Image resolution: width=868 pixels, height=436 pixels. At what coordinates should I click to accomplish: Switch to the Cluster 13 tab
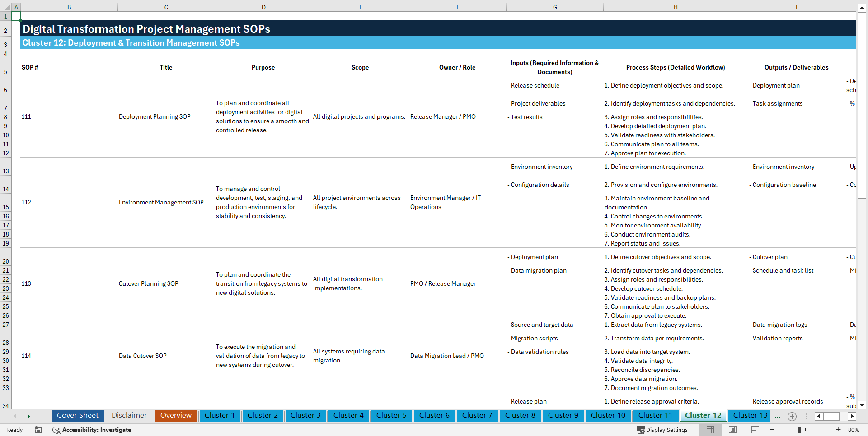(x=749, y=415)
